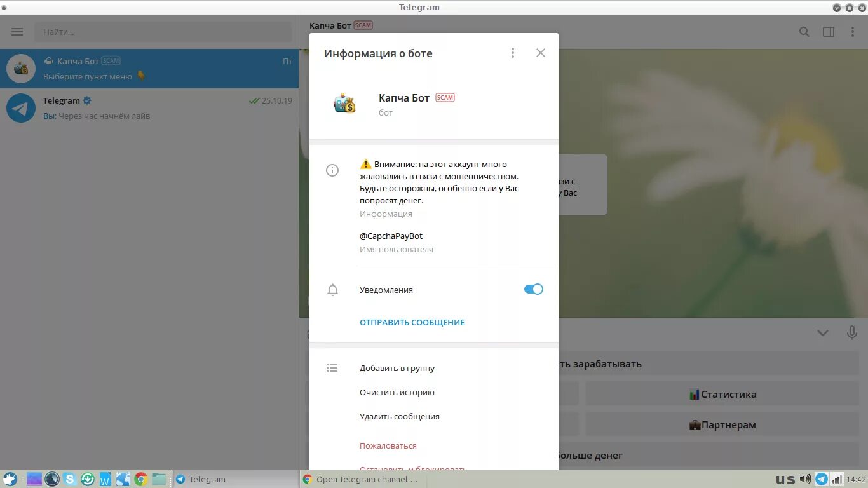Screen dimensions: 868x488
Task: Open the Telegram verified chat in list
Action: click(x=149, y=108)
